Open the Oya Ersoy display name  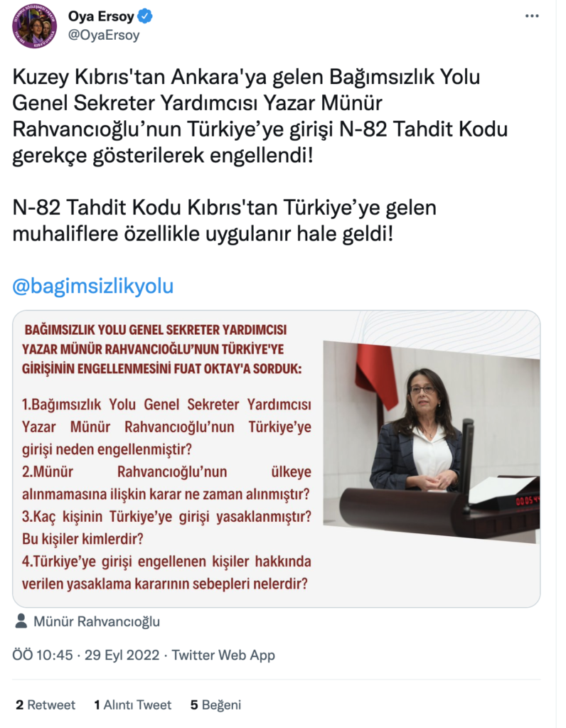click(x=101, y=16)
